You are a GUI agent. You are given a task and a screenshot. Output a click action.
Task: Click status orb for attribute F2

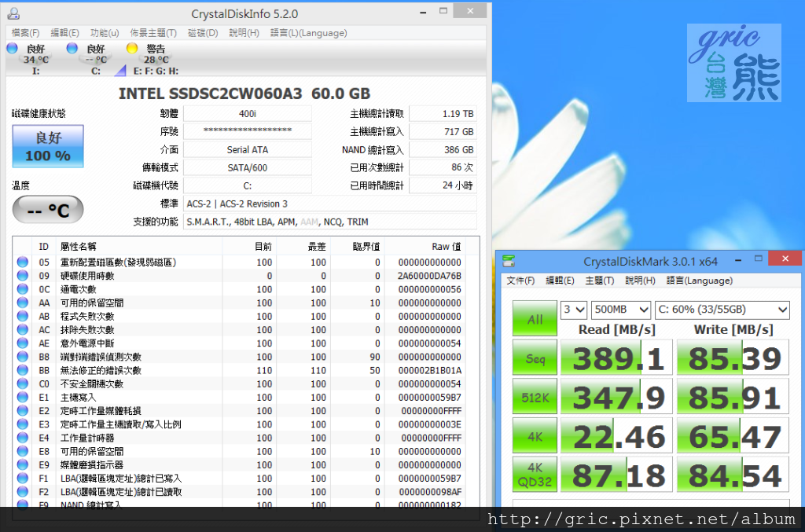click(23, 492)
